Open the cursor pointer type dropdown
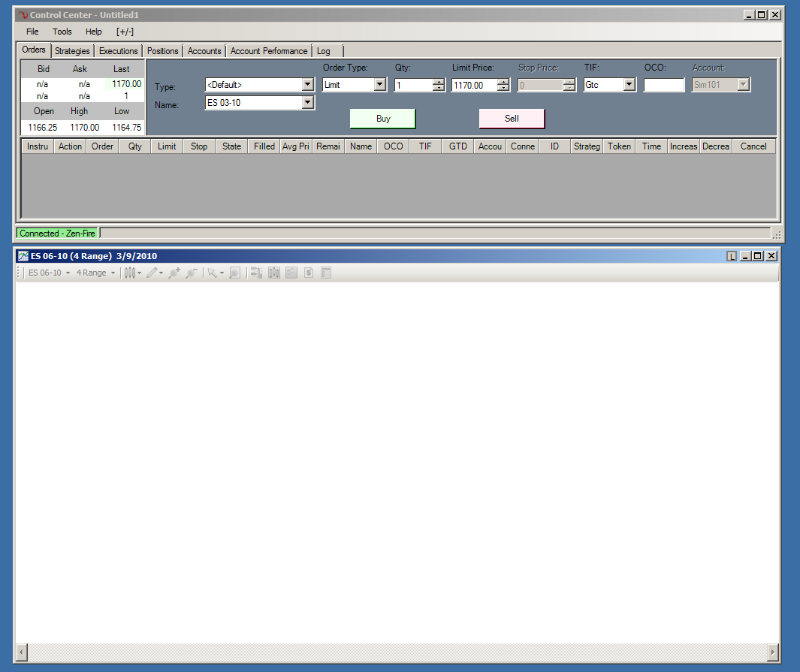 coord(216,273)
